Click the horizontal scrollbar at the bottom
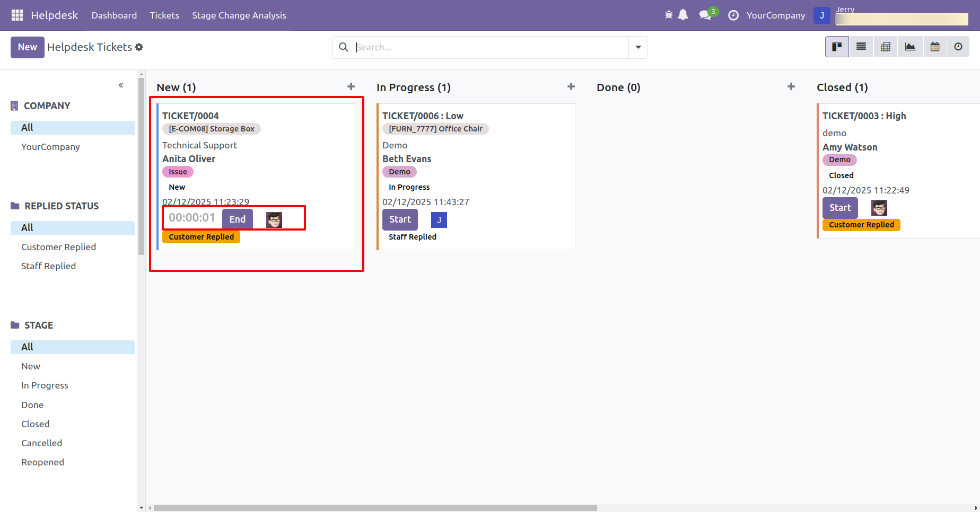Viewport: 980px width, 512px height. [x=375, y=508]
